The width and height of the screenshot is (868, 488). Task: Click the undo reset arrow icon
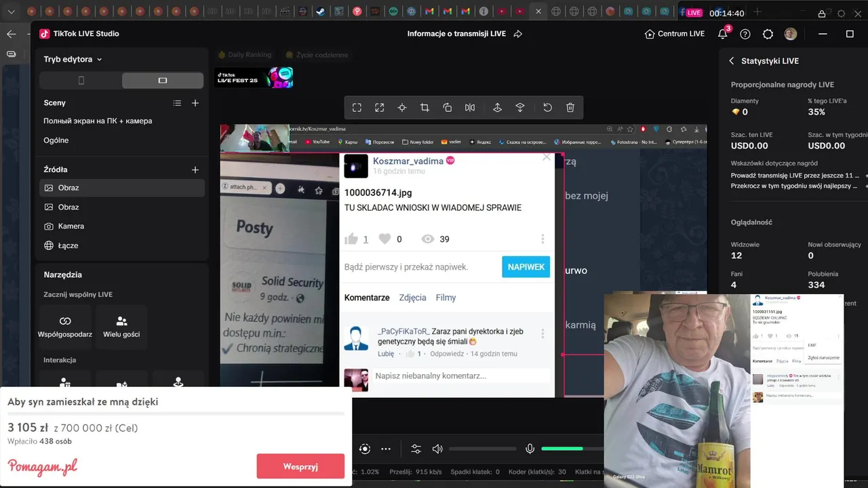click(x=547, y=108)
